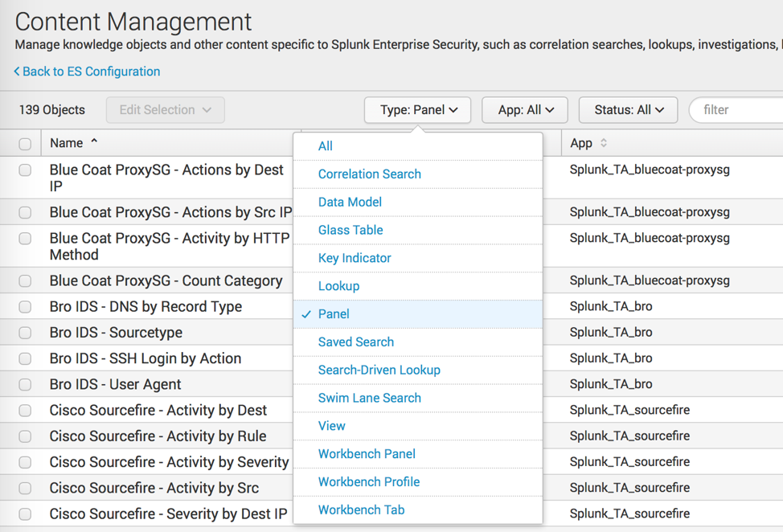Click the checkmark beside Panel in the menu
Image resolution: width=783 pixels, height=532 pixels.
[x=306, y=313]
